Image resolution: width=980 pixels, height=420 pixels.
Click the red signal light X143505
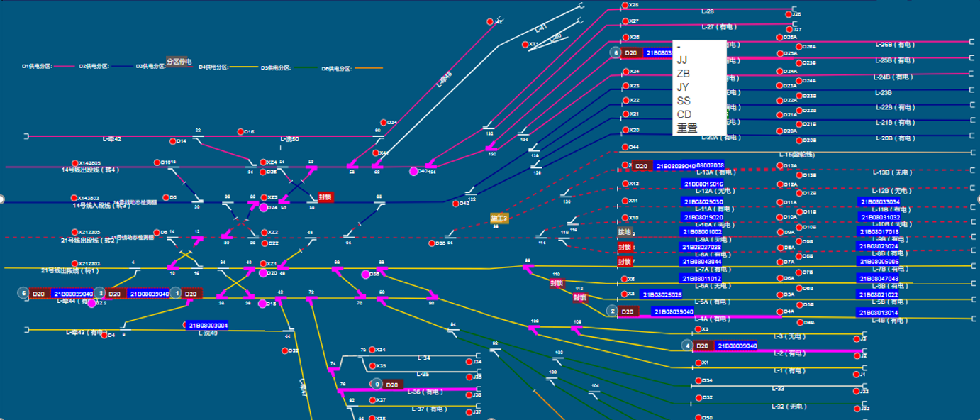(x=74, y=163)
